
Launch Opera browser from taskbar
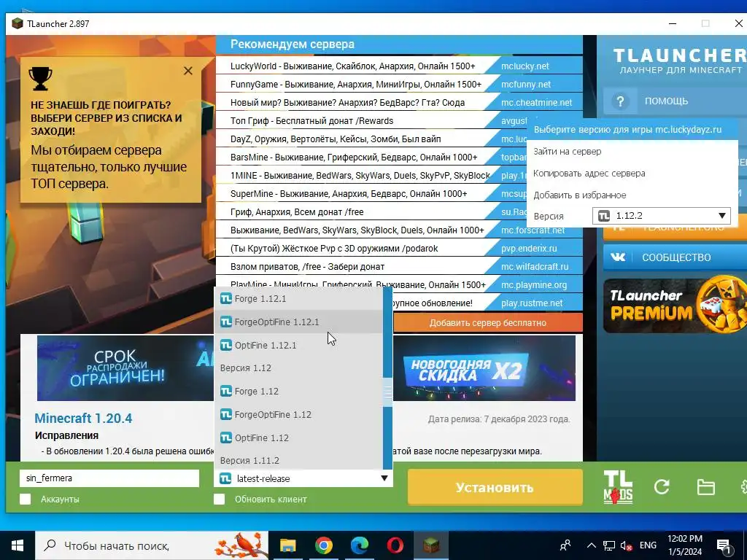[395, 545]
